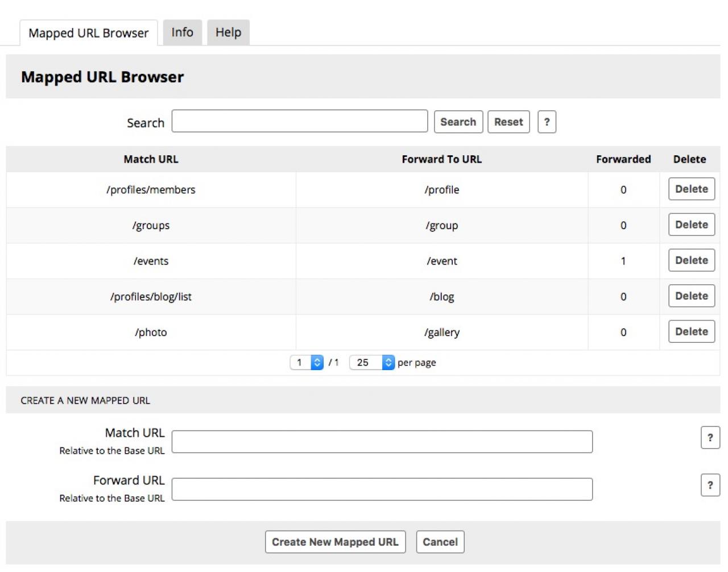The image size is (728, 572).
Task: Click into the Match URL input
Action: [382, 442]
